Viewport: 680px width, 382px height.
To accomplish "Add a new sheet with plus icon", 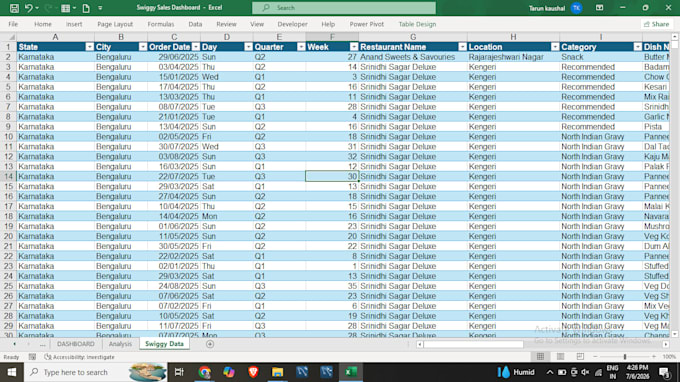I will point(210,344).
